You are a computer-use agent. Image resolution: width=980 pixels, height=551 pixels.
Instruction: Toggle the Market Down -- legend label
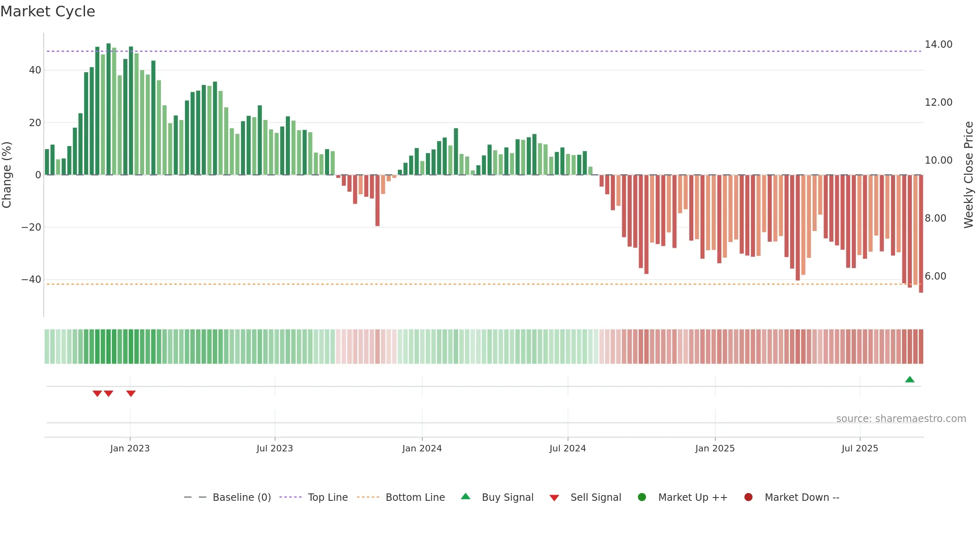click(x=802, y=498)
